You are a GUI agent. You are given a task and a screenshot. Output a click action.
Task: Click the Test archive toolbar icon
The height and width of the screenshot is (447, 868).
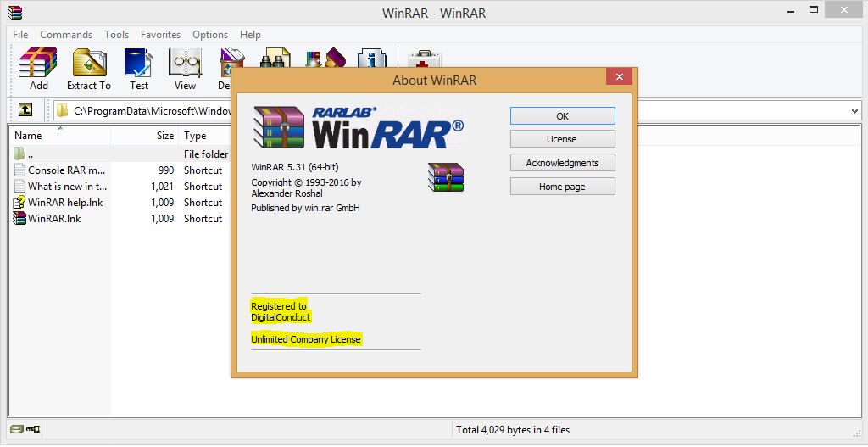139,62
